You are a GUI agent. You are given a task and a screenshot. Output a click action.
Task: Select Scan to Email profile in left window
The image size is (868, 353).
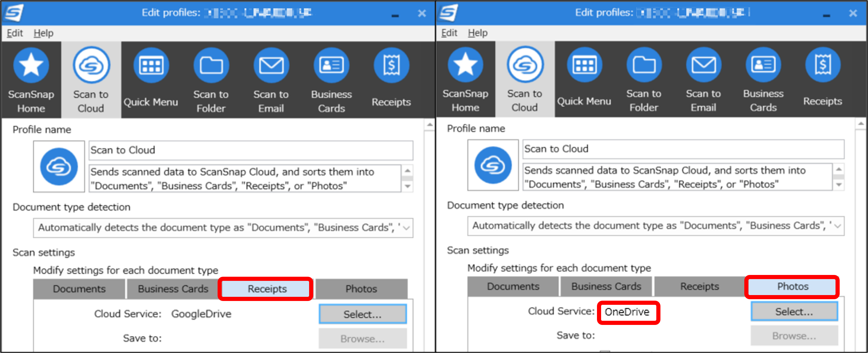[271, 80]
